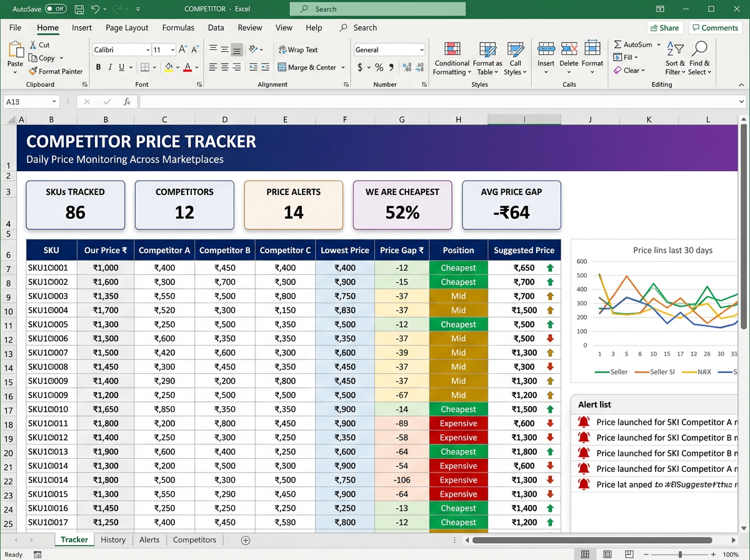This screenshot has width=750, height=560.
Task: Click the Format Painter brush icon
Action: pyautogui.click(x=33, y=71)
